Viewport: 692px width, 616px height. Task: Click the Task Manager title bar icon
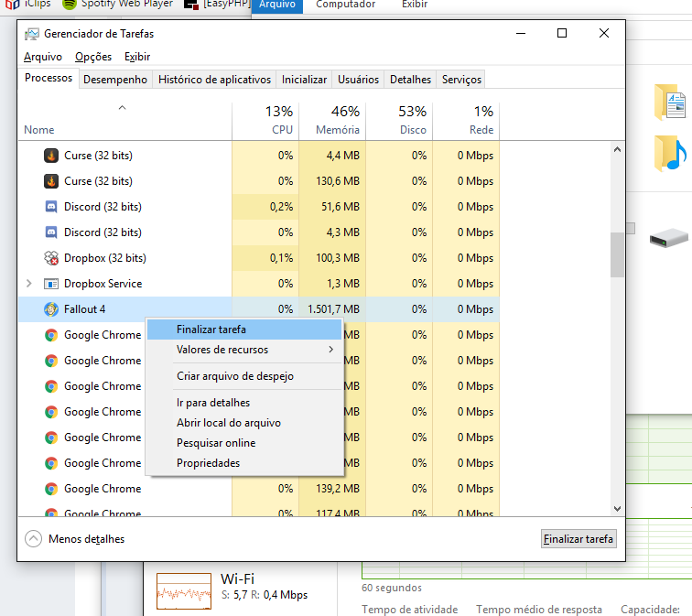pos(32,34)
